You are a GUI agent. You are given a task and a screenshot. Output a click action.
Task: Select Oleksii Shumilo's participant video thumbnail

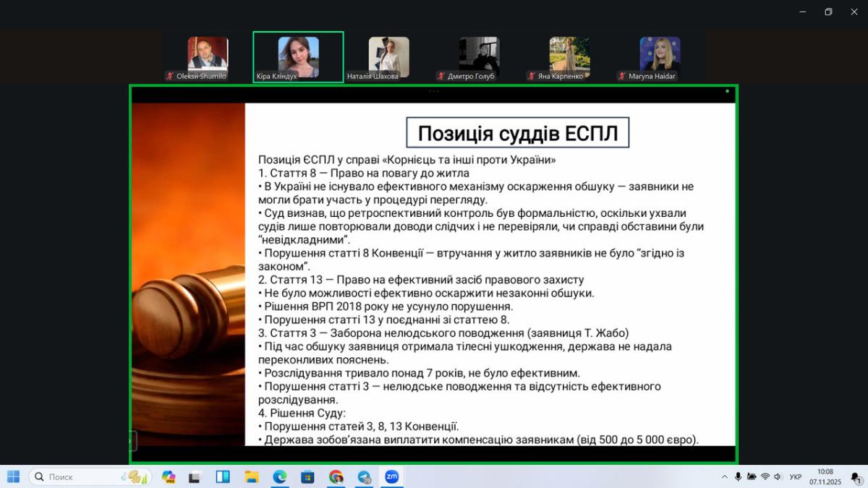(208, 58)
